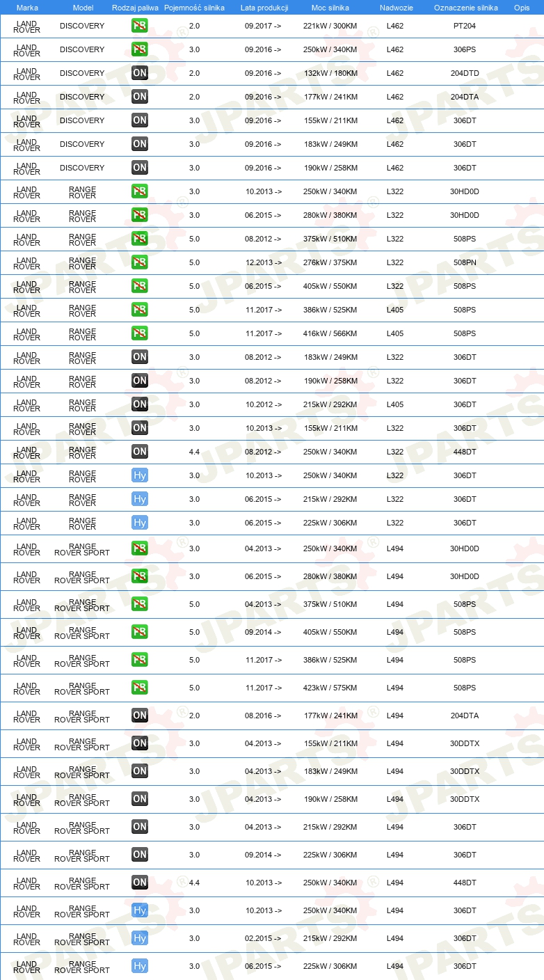Click the Opis column header
The image size is (544, 980).
point(521,8)
